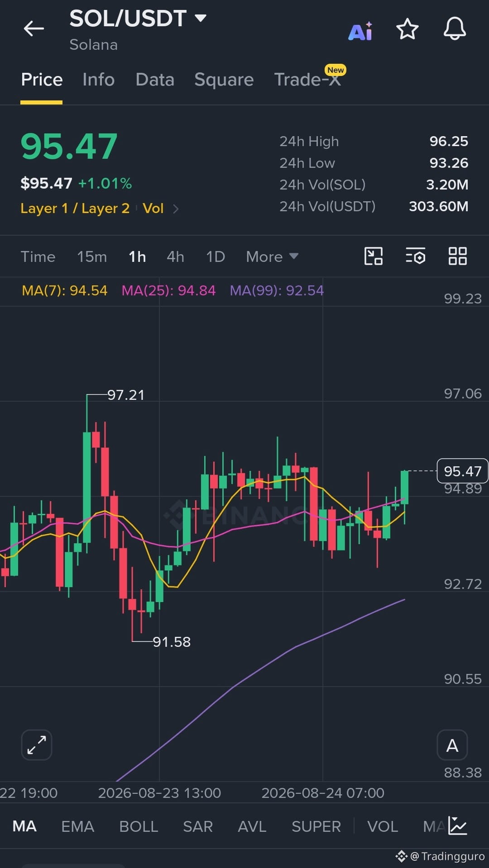Tap the 88.38 price axis label
Viewport: 489px width, 868px height.
pyautogui.click(x=463, y=773)
